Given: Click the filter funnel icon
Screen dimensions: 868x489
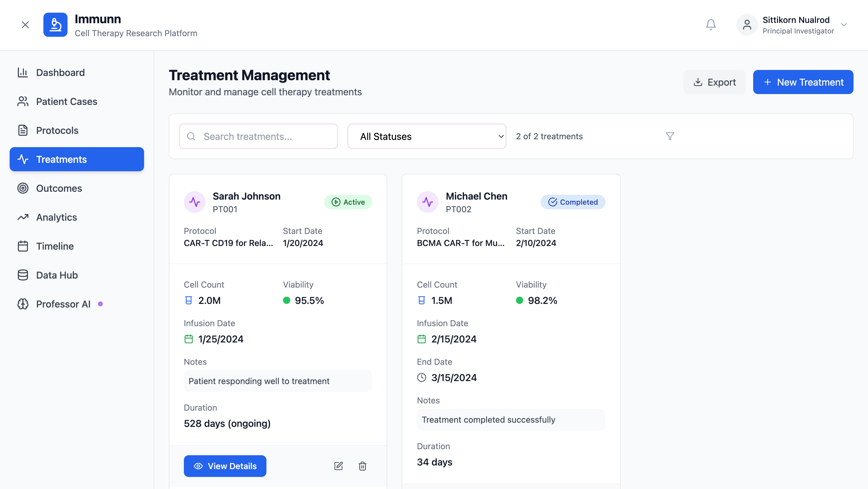Looking at the screenshot, I should [669, 136].
